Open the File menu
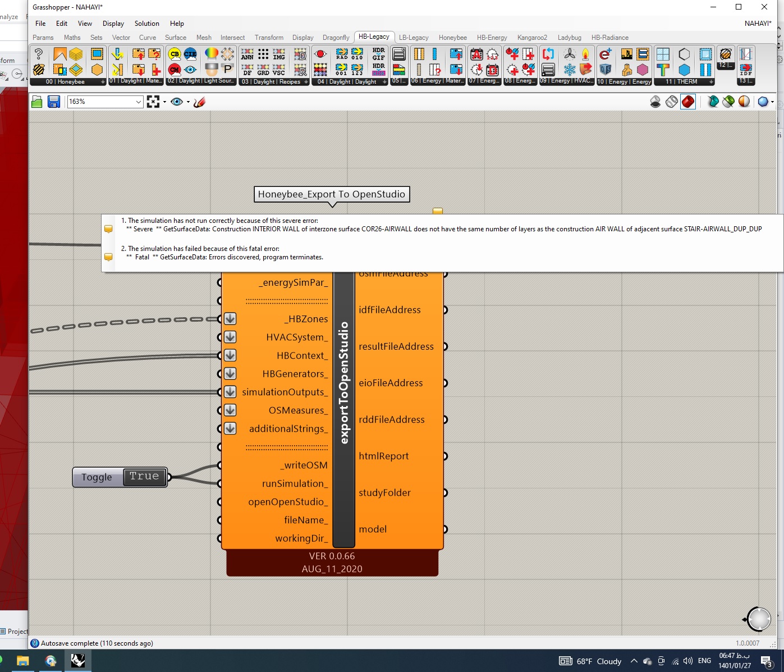The image size is (784, 672). [40, 24]
